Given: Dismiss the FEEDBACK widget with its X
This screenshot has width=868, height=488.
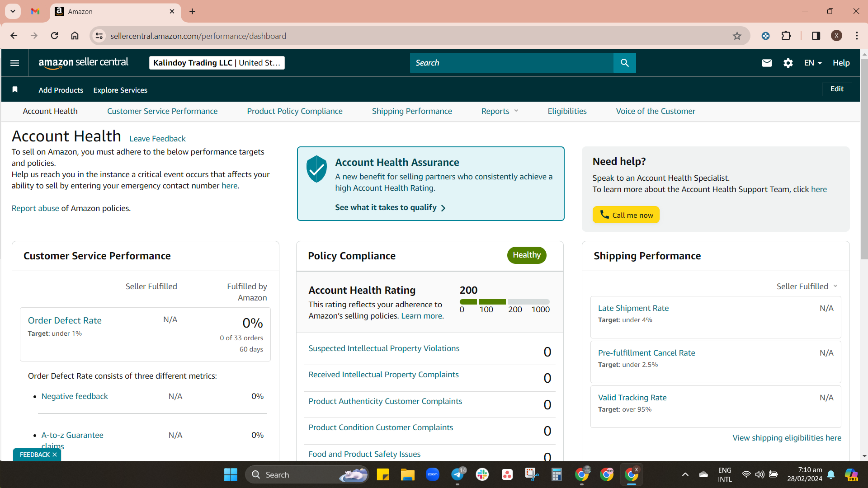Looking at the screenshot, I should [x=55, y=455].
